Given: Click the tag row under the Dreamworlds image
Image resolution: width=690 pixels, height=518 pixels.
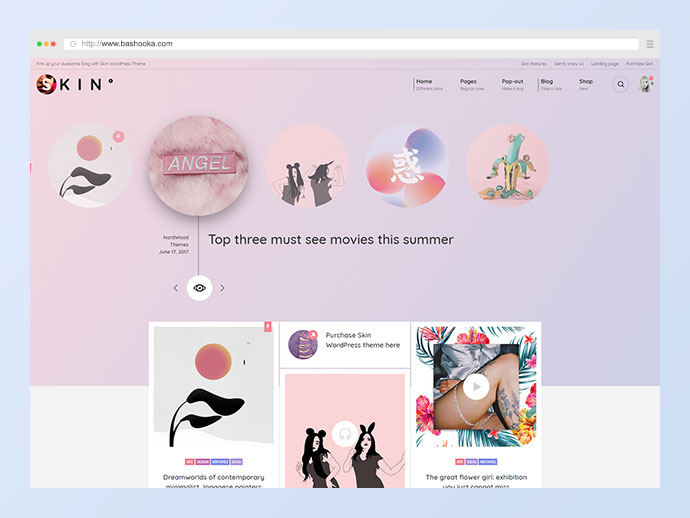Looking at the screenshot, I should click(213, 462).
